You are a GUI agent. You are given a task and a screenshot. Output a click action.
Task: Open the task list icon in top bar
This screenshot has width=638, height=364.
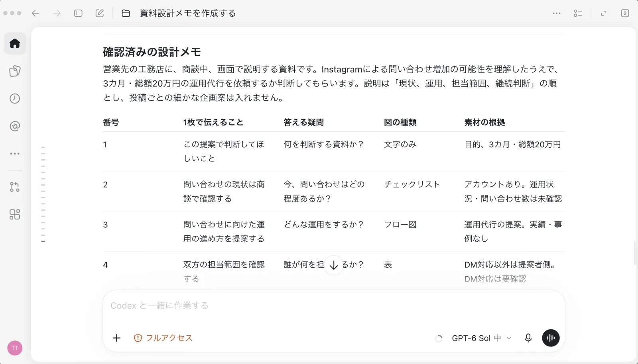pyautogui.click(x=578, y=13)
